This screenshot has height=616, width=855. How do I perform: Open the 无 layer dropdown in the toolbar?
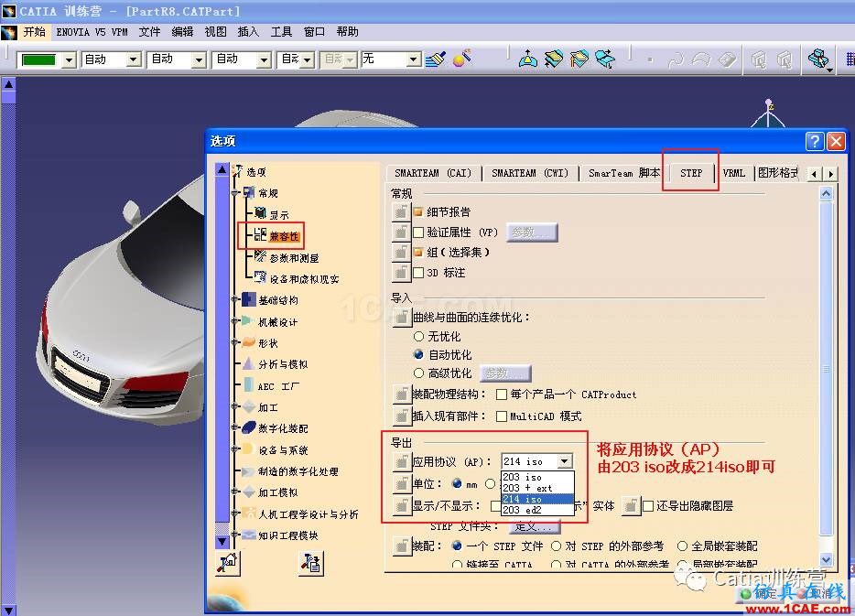click(x=415, y=59)
